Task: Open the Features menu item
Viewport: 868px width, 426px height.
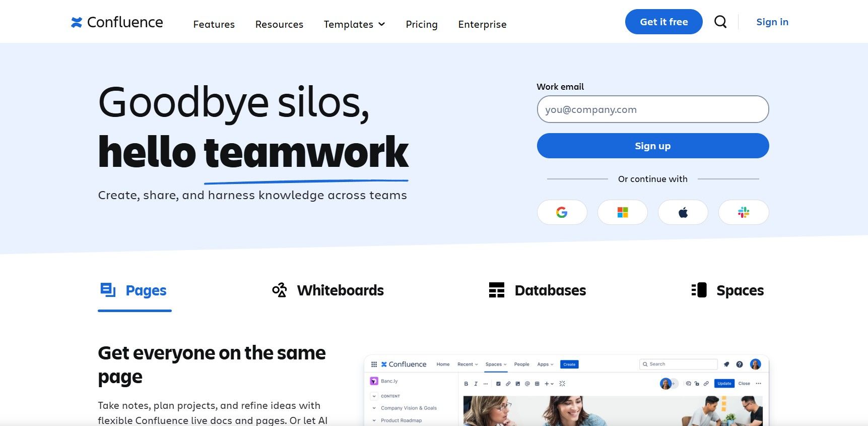Action: [x=214, y=24]
